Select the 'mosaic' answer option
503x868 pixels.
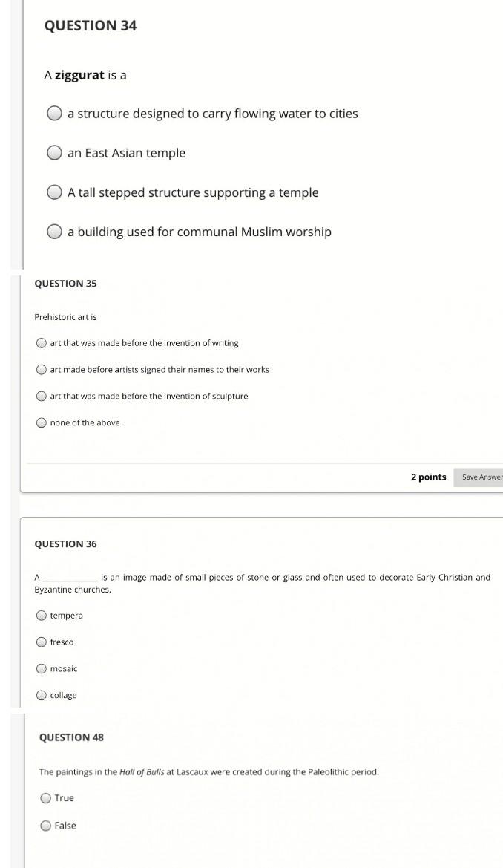[x=42, y=669]
